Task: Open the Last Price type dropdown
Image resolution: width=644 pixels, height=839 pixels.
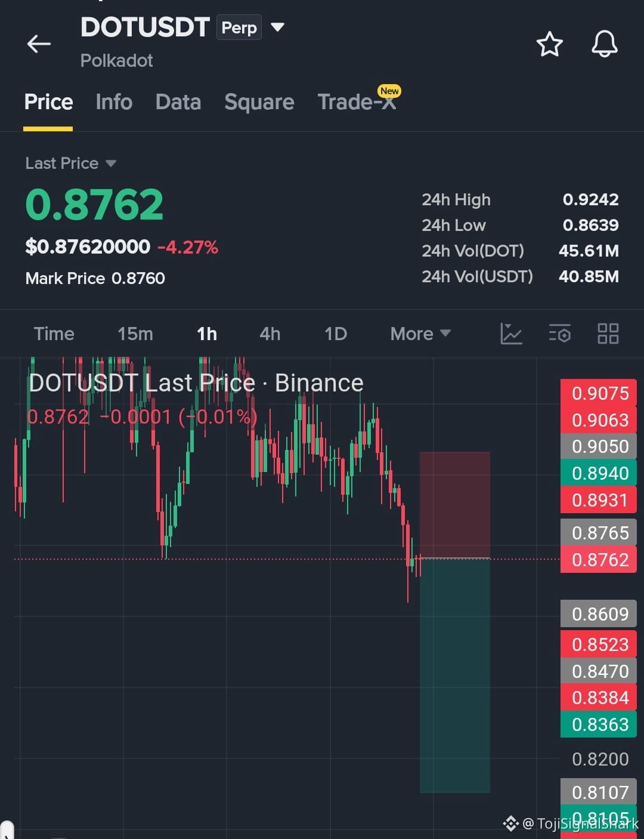Action: pyautogui.click(x=70, y=163)
